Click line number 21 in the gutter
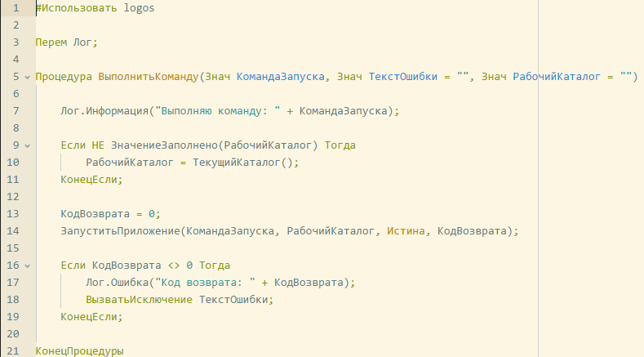The width and height of the screenshot is (644, 357). (13, 351)
